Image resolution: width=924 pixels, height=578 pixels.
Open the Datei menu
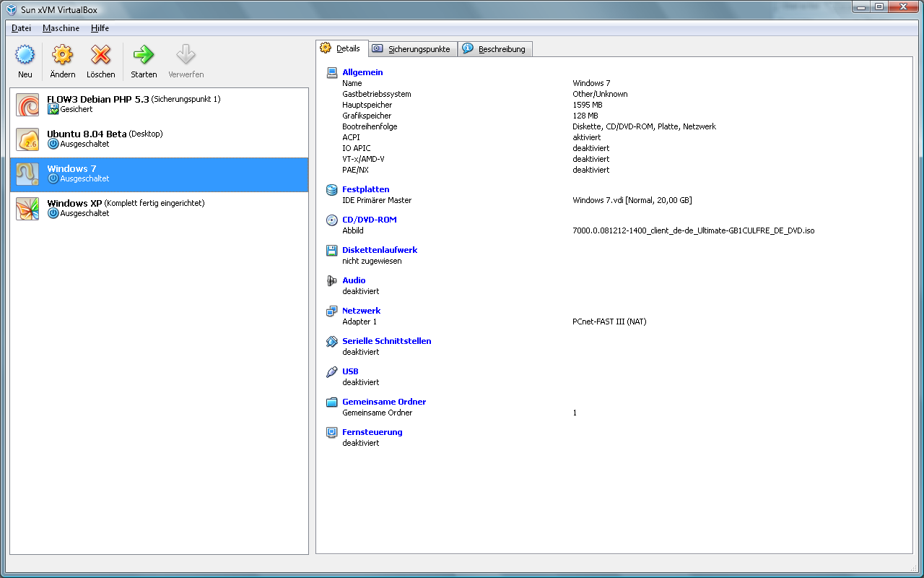point(22,28)
